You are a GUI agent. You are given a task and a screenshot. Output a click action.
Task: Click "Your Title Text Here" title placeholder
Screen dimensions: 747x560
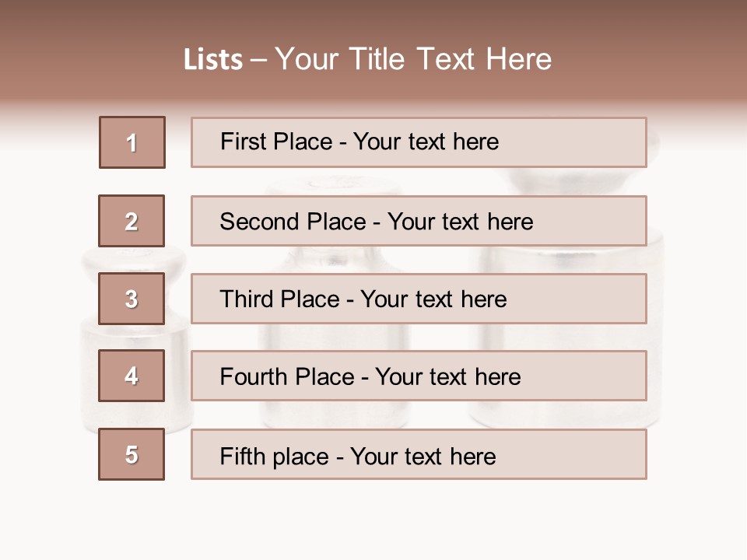[x=413, y=59]
